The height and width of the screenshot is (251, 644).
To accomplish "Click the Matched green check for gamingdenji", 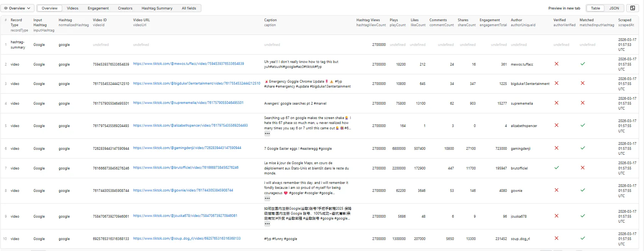I will (583, 148).
